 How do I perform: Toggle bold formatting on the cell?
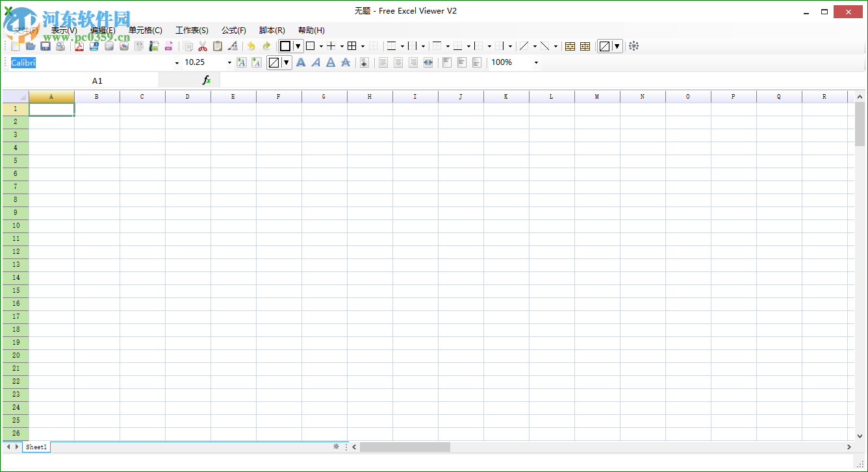301,62
